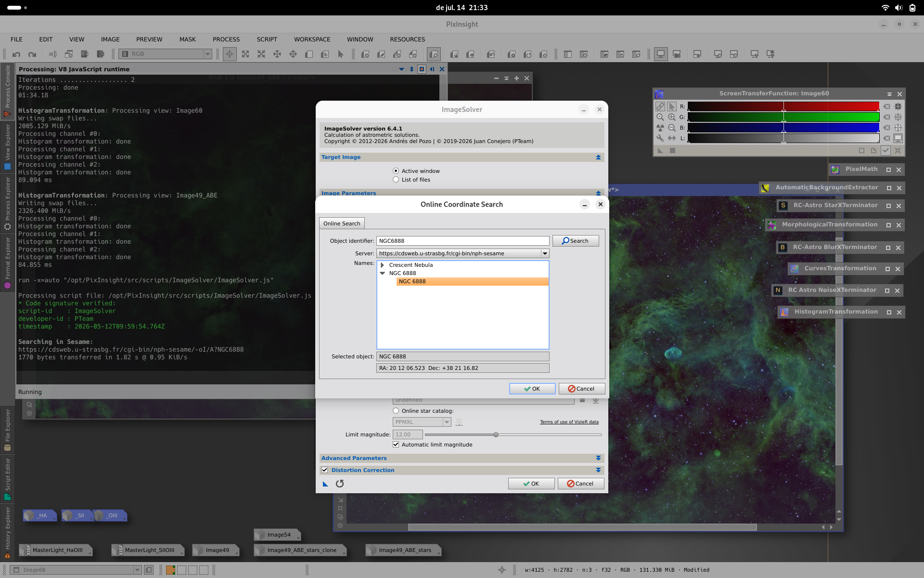Collapse the NGC 6888 tree node
This screenshot has width=924, height=578.
(383, 273)
